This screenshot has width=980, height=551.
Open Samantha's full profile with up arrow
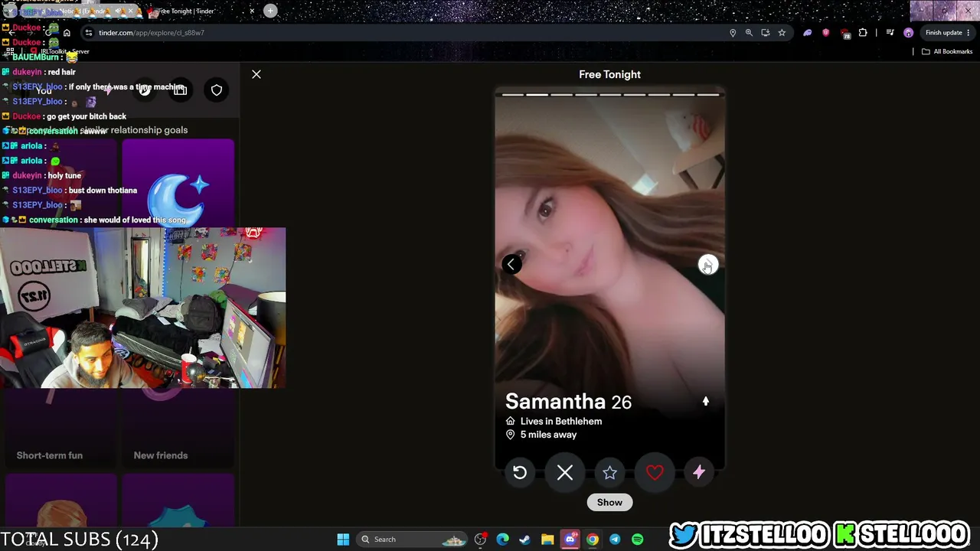click(706, 401)
